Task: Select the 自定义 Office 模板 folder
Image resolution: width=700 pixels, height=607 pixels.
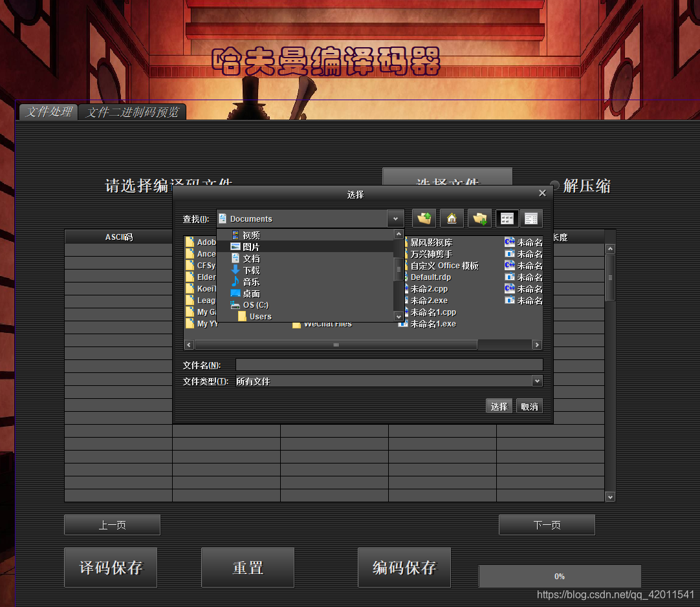Action: [444, 266]
